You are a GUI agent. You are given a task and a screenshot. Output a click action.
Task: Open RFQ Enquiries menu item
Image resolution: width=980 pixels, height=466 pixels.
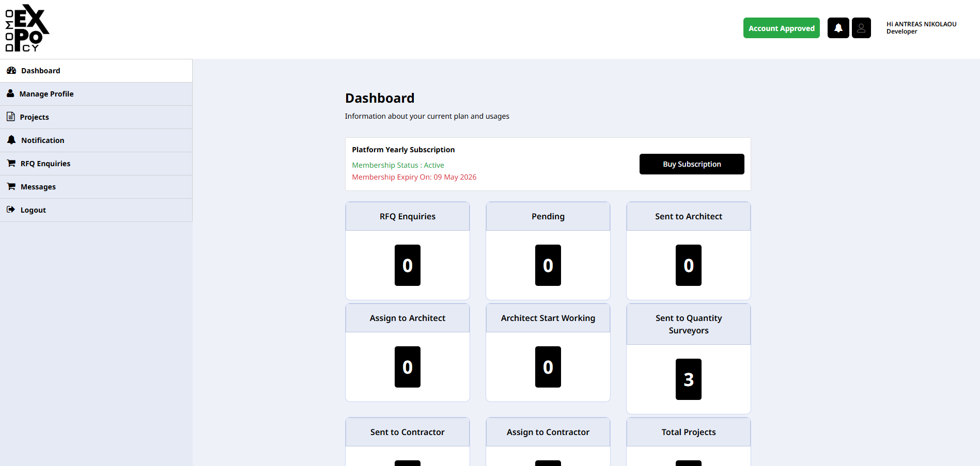click(96, 164)
